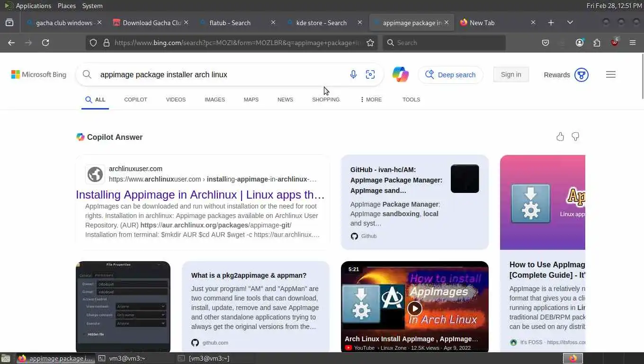
Task: Select the IMAGES search tab
Action: (215, 100)
